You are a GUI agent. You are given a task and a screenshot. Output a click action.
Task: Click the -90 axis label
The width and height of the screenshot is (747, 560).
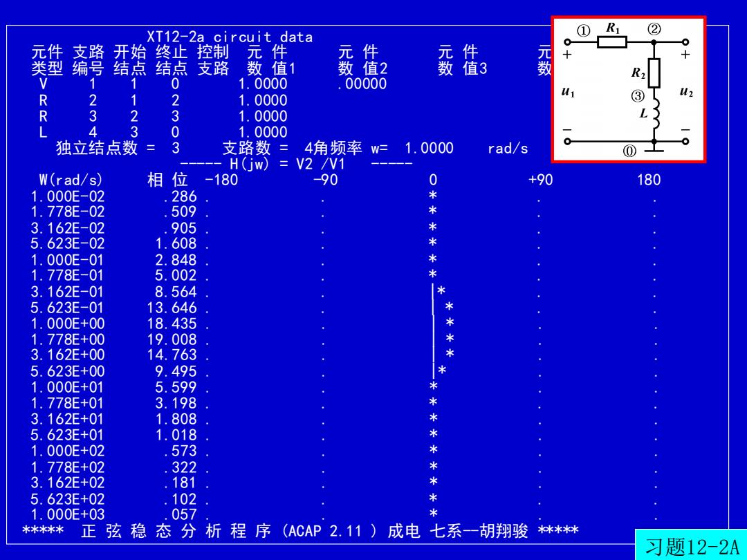(x=325, y=180)
